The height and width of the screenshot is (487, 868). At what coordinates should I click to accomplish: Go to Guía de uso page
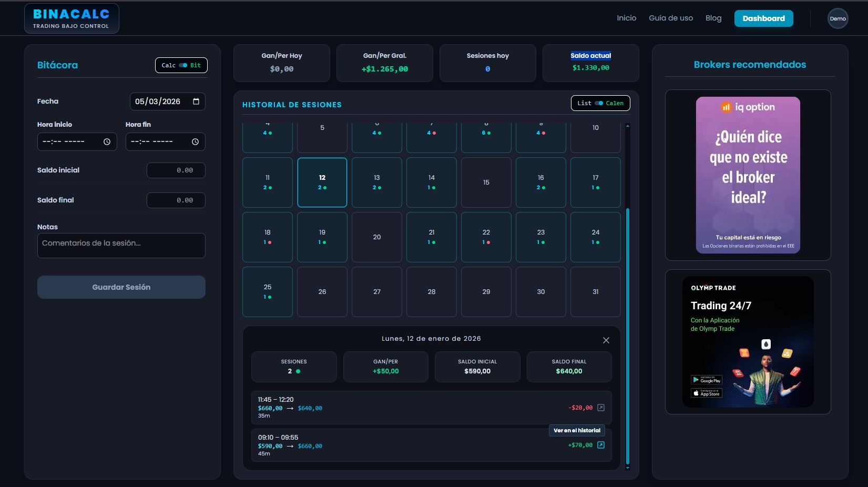click(x=670, y=18)
